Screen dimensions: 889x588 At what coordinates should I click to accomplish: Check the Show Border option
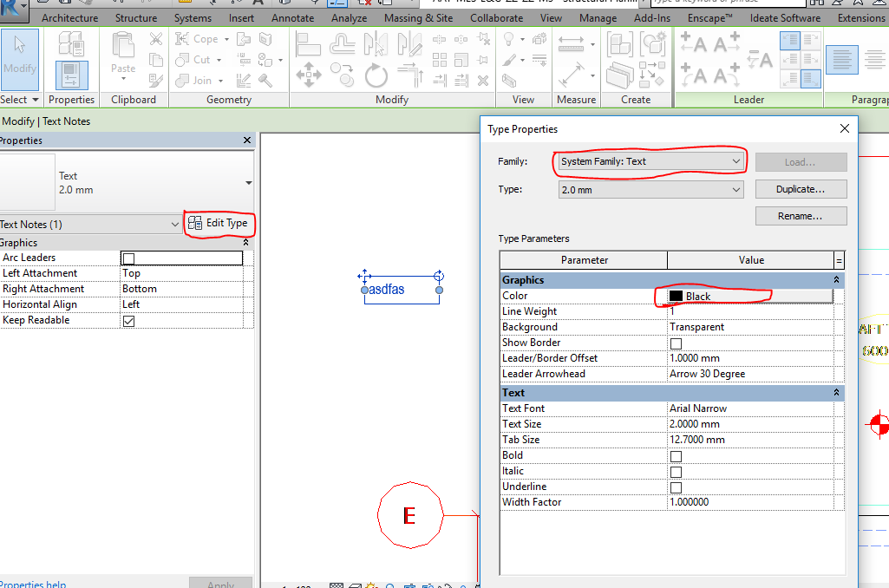tap(675, 343)
